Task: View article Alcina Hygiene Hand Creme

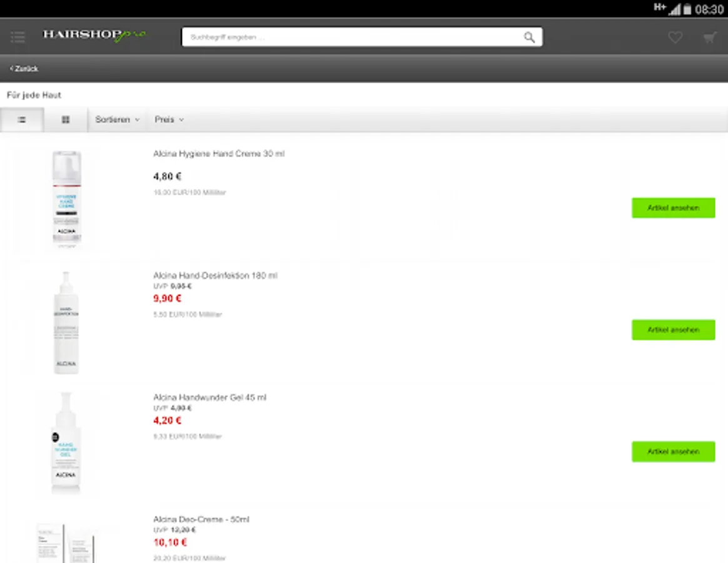Action: click(x=673, y=208)
